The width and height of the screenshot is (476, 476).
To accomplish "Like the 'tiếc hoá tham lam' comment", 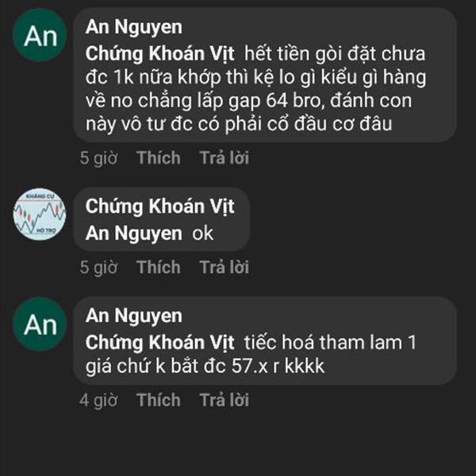I will pyautogui.click(x=159, y=400).
